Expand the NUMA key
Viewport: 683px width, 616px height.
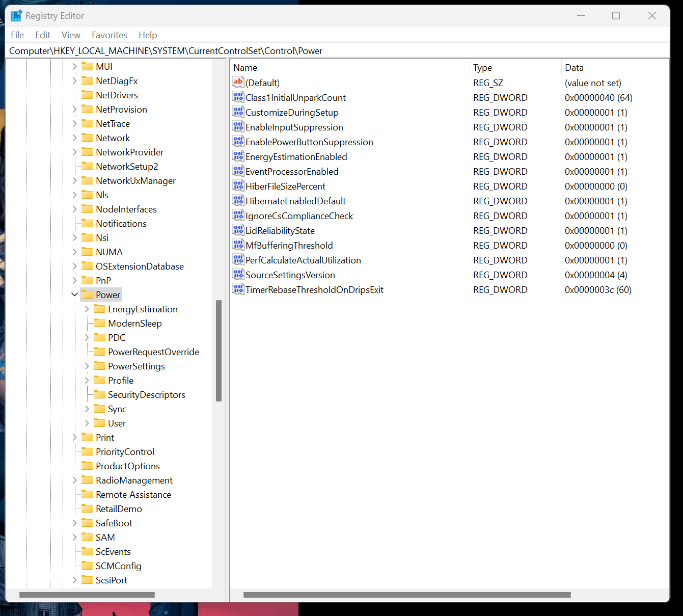point(75,252)
